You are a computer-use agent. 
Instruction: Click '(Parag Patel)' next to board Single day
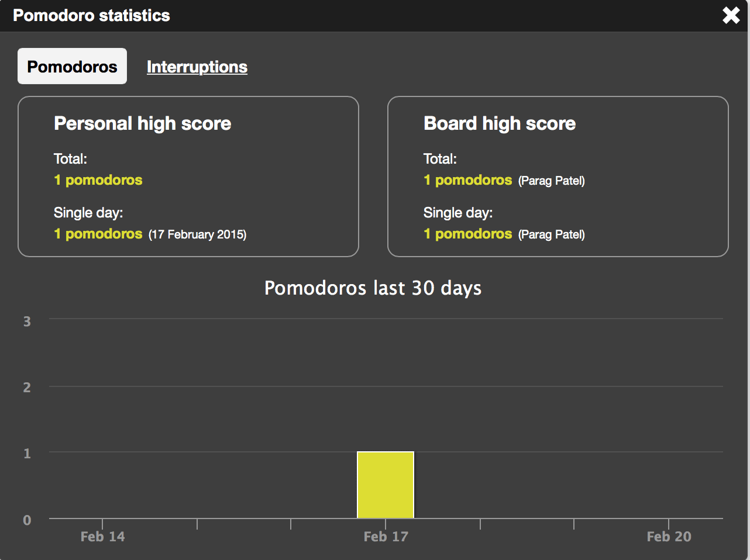[x=552, y=234]
